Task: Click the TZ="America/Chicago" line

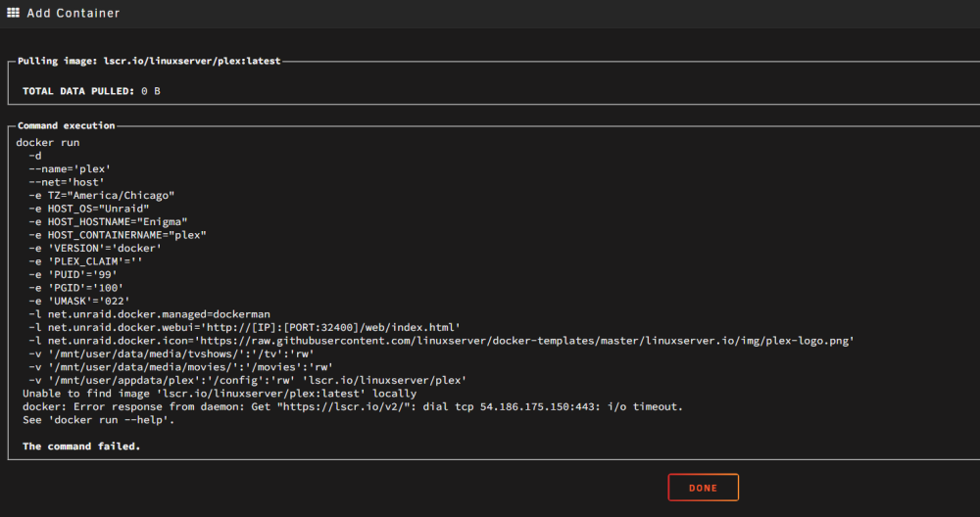Action: click(x=102, y=196)
